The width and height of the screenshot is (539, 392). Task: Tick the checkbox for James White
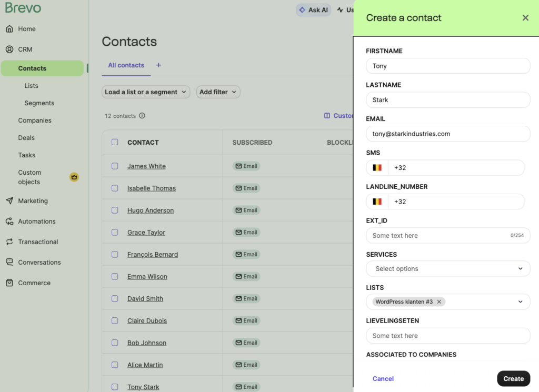tap(115, 166)
